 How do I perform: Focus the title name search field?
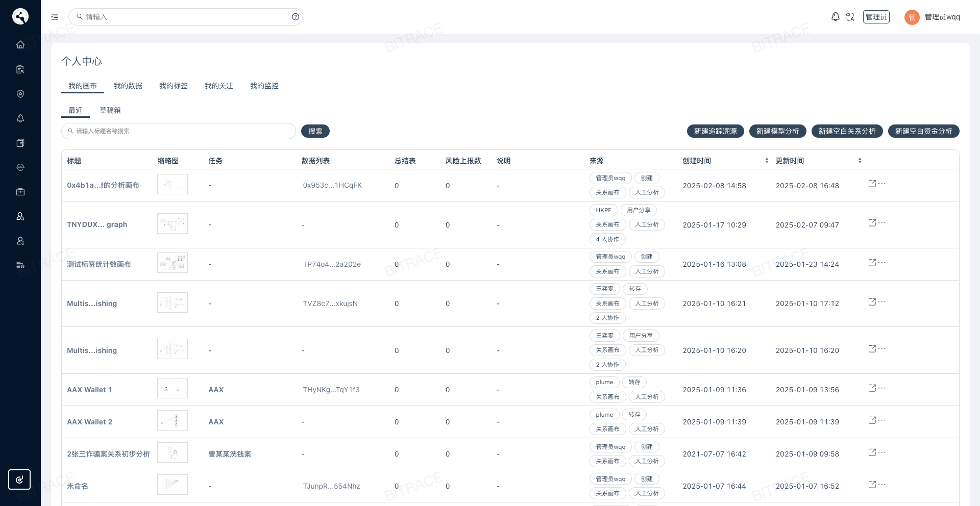click(x=179, y=131)
